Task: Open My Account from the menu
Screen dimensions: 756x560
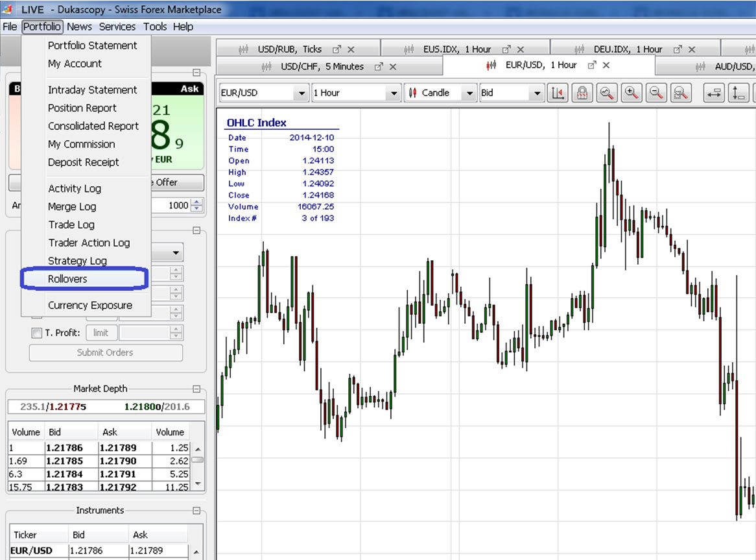Action: pyautogui.click(x=75, y=64)
